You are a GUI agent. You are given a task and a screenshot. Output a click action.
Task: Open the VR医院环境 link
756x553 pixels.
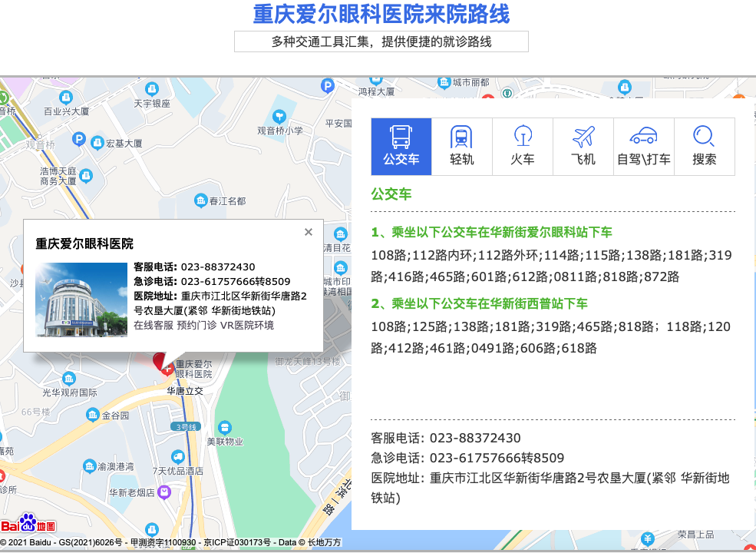pos(247,325)
